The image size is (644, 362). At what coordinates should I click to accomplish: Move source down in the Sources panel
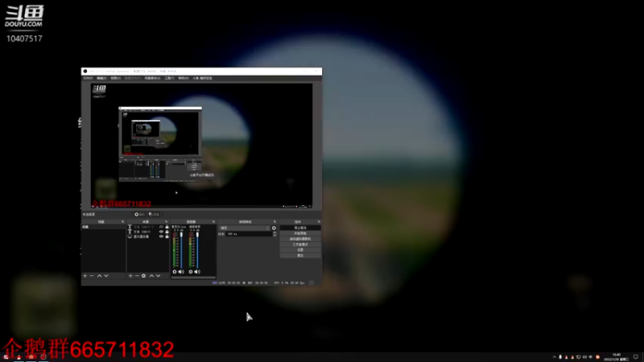click(158, 276)
